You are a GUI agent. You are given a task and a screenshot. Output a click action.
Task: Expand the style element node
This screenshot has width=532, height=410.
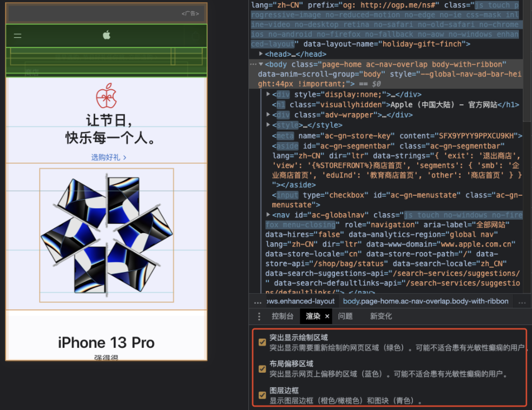tap(268, 125)
